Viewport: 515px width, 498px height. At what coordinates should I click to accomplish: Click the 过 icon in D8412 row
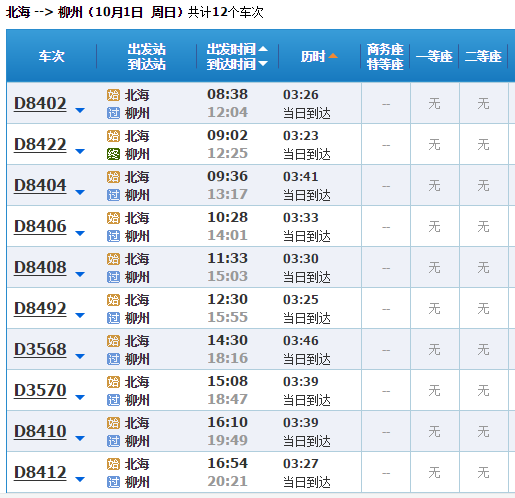[113, 482]
